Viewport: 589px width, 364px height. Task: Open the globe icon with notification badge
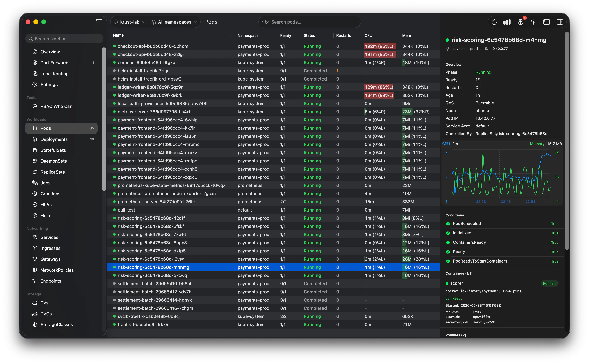[520, 22]
